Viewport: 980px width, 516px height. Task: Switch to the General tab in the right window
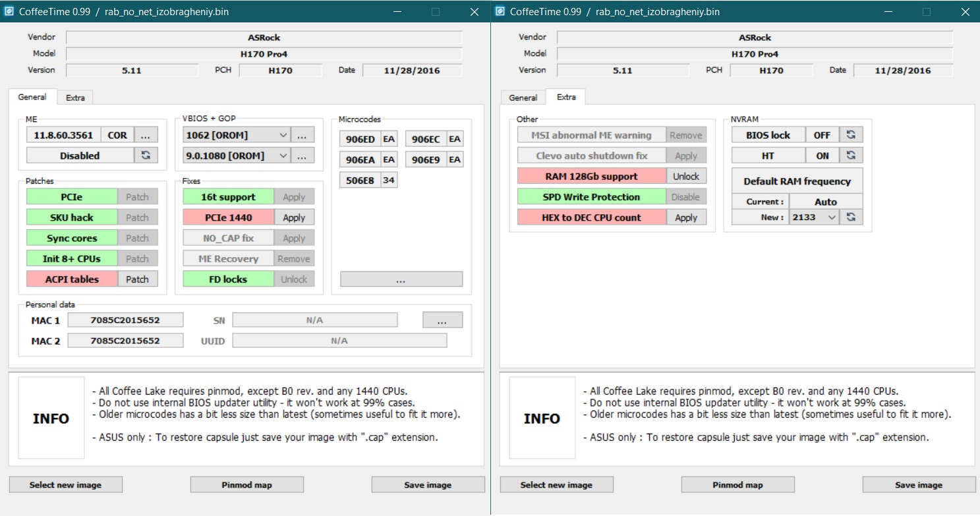[x=523, y=98]
